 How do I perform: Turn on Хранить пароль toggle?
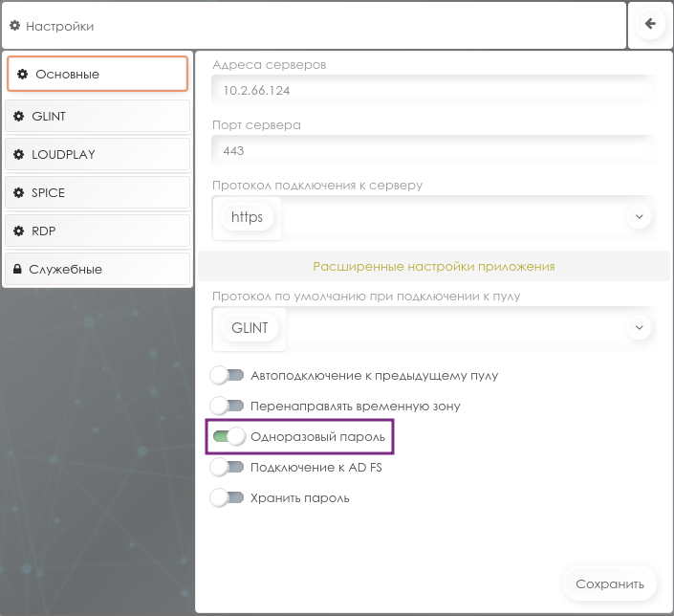[227, 498]
